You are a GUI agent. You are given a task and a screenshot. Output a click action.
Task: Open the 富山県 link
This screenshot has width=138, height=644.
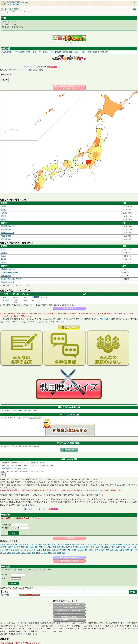point(3,259)
